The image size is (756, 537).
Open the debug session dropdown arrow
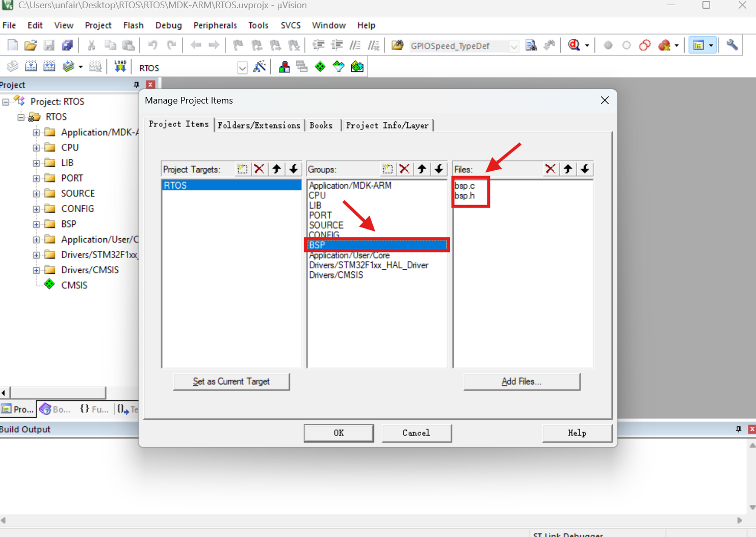pos(587,45)
